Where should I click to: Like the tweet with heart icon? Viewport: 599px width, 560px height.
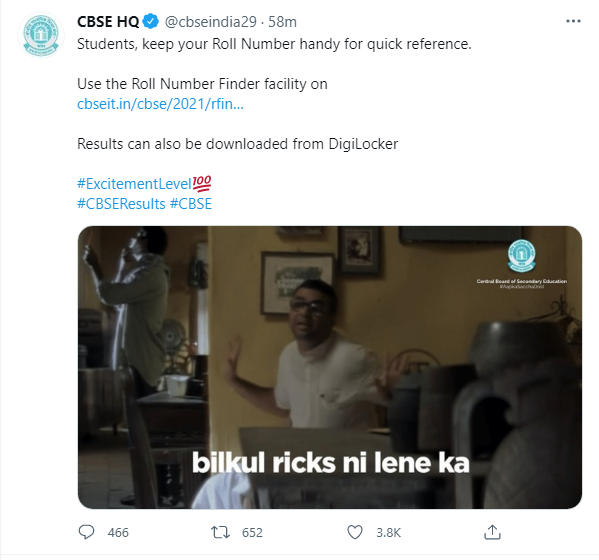click(355, 532)
